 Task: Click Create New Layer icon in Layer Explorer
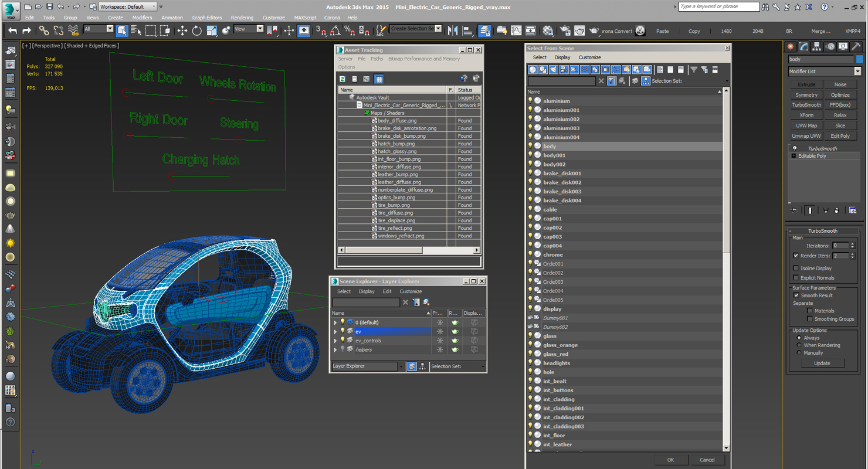426,303
